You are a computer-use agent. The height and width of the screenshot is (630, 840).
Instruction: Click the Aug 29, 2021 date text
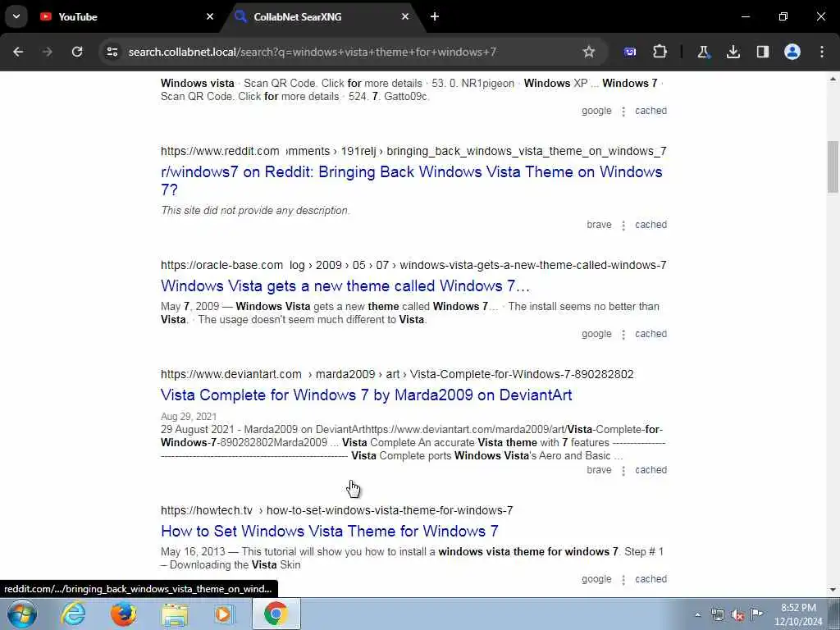coord(189,416)
